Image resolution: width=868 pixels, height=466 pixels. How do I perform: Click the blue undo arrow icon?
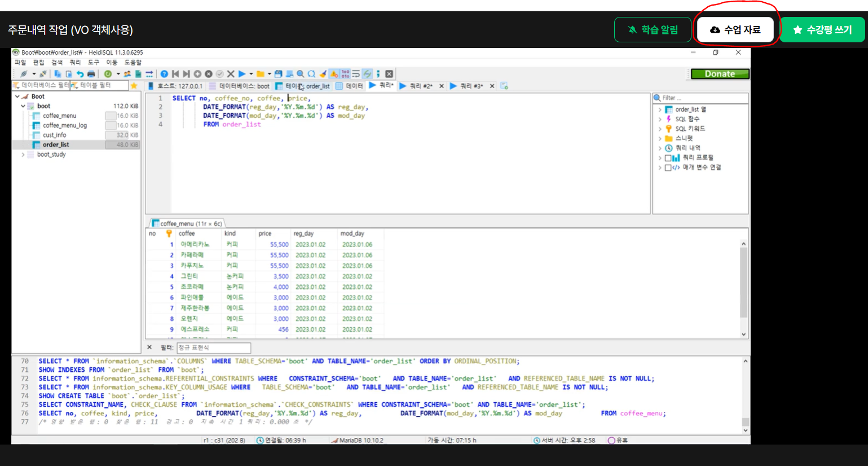(x=80, y=74)
